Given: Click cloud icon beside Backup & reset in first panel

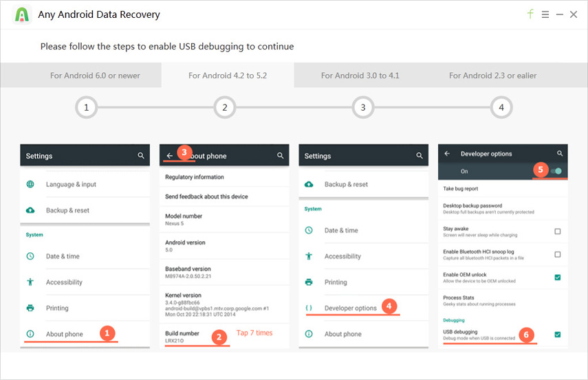Looking at the screenshot, I should tap(30, 210).
